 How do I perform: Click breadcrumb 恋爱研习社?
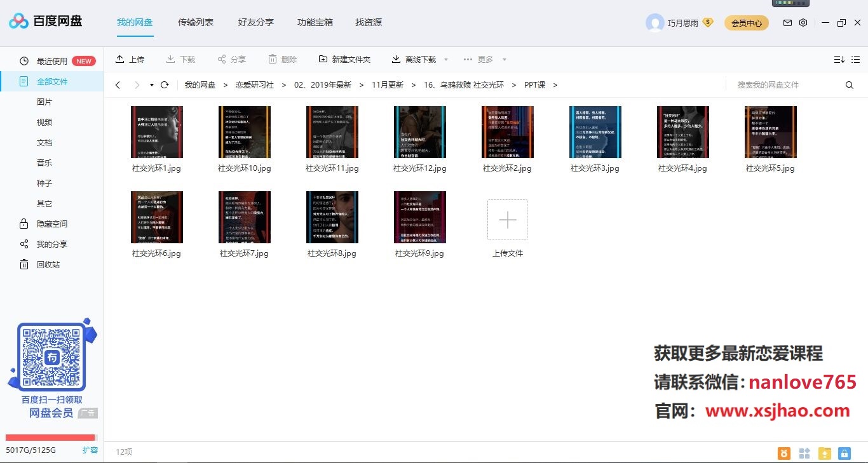[x=255, y=84]
